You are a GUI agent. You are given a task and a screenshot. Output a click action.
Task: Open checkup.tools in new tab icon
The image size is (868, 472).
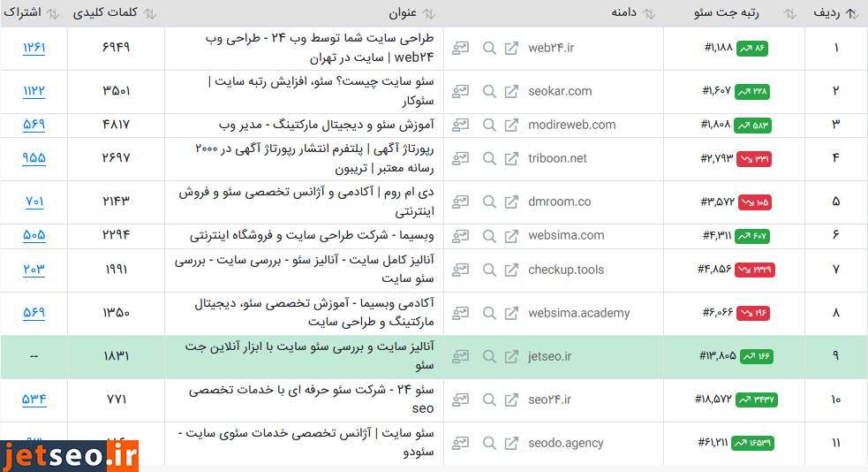[511, 269]
